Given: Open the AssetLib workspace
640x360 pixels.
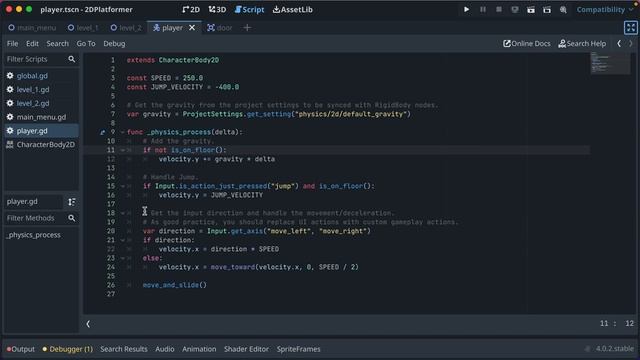Looking at the screenshot, I should [x=293, y=9].
